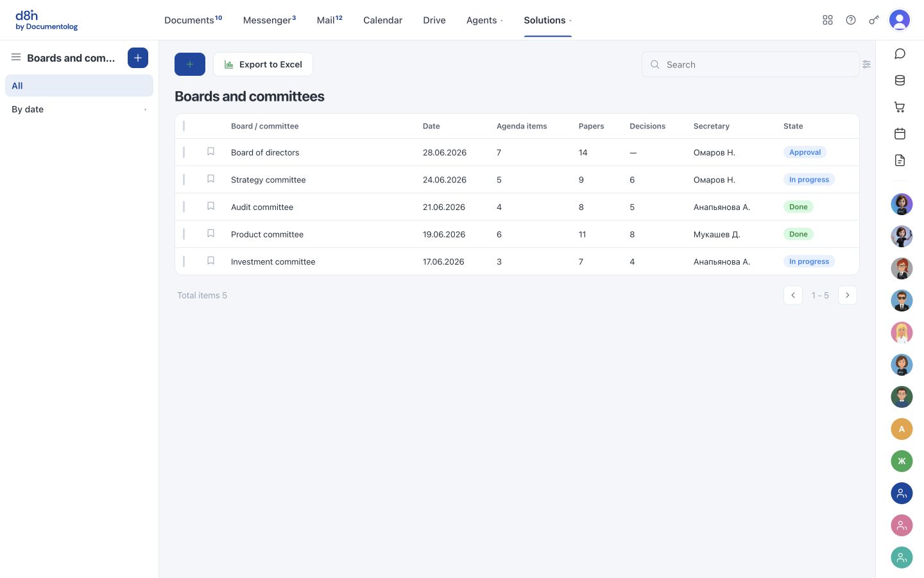The width and height of the screenshot is (924, 578).
Task: Open the help question mark icon
Action: 851,20
